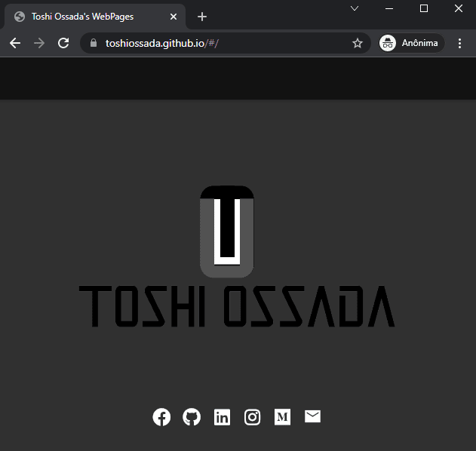Open the Chrome three-dot menu
The image size is (476, 451).
460,43
